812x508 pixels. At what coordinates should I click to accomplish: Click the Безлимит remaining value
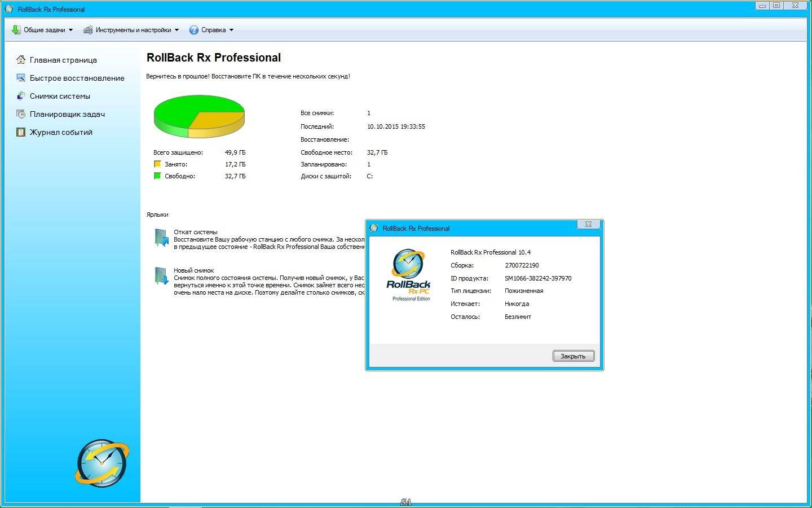[518, 317]
